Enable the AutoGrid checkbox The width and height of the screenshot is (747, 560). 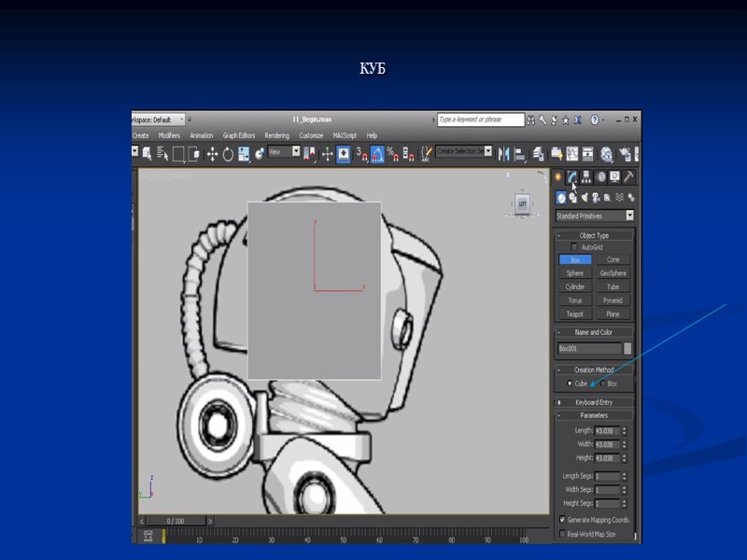point(573,246)
